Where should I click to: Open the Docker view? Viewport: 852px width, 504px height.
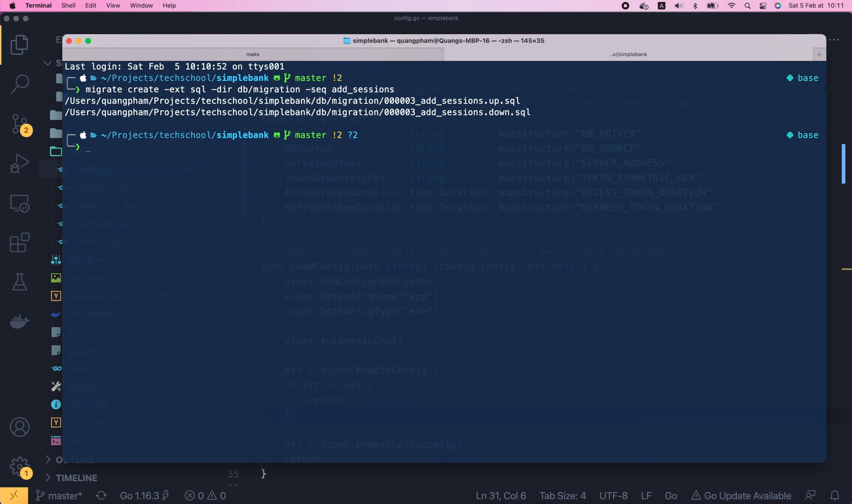click(x=19, y=321)
